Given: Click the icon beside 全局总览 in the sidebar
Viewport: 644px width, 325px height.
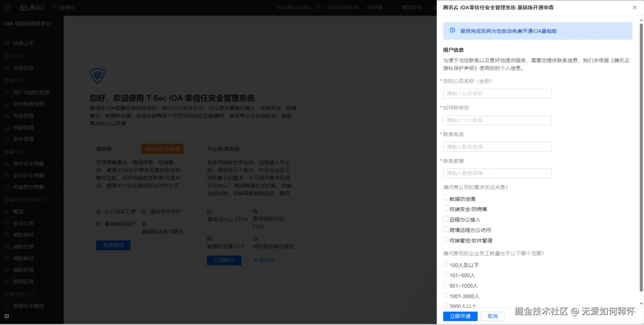Looking at the screenshot, I should 6,68.
